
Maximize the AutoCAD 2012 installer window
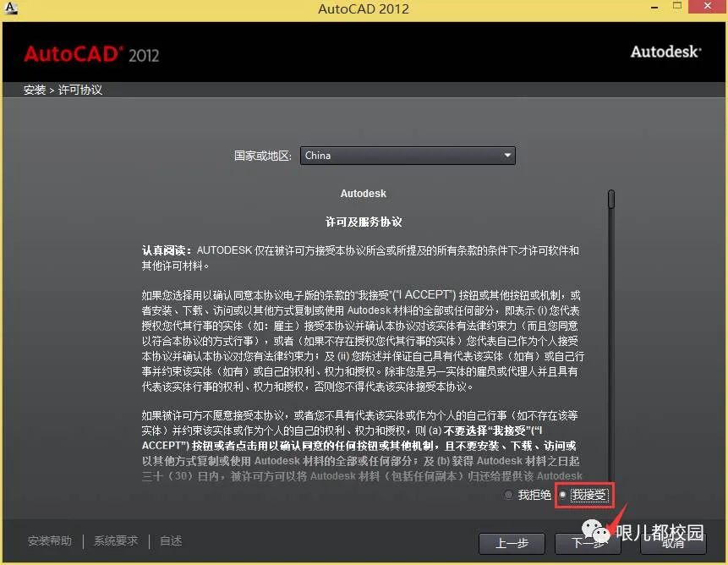[677, 6]
